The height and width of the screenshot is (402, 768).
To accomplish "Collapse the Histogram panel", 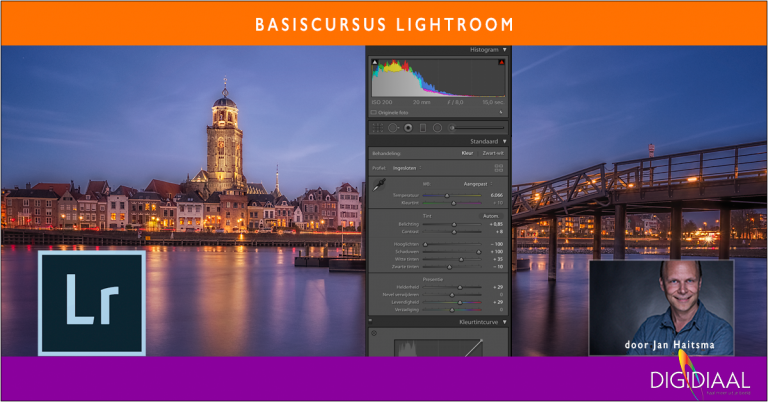I will (x=504, y=50).
